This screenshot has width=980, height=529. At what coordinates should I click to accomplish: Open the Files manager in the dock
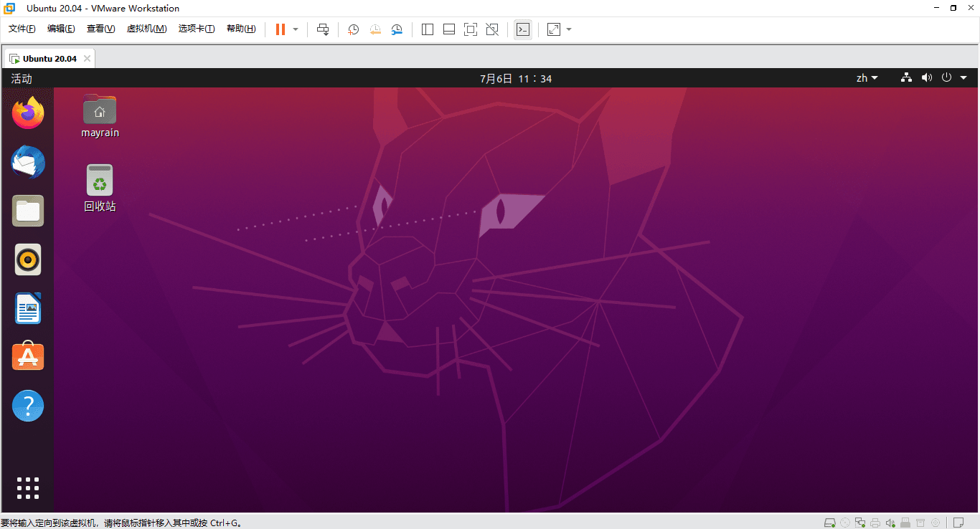pos(28,211)
